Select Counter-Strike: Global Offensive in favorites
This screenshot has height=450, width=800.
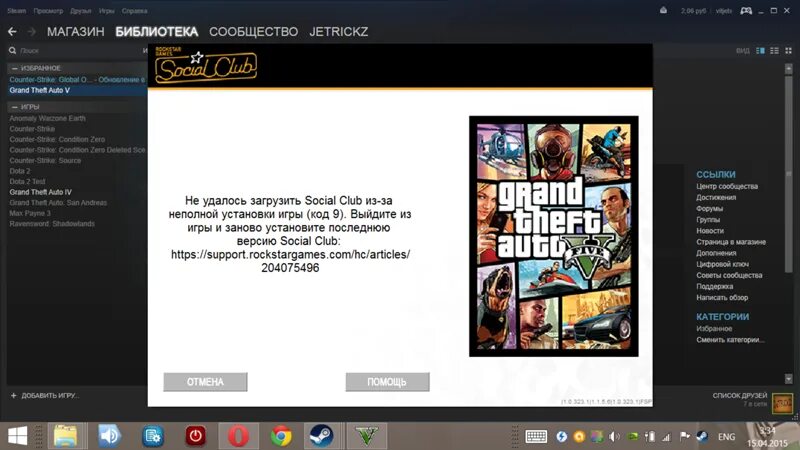point(77,80)
